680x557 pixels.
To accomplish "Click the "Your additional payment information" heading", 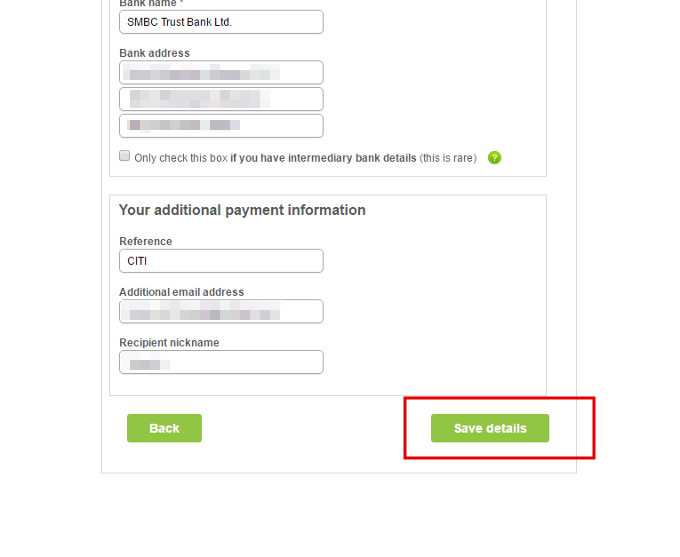I will pyautogui.click(x=242, y=210).
